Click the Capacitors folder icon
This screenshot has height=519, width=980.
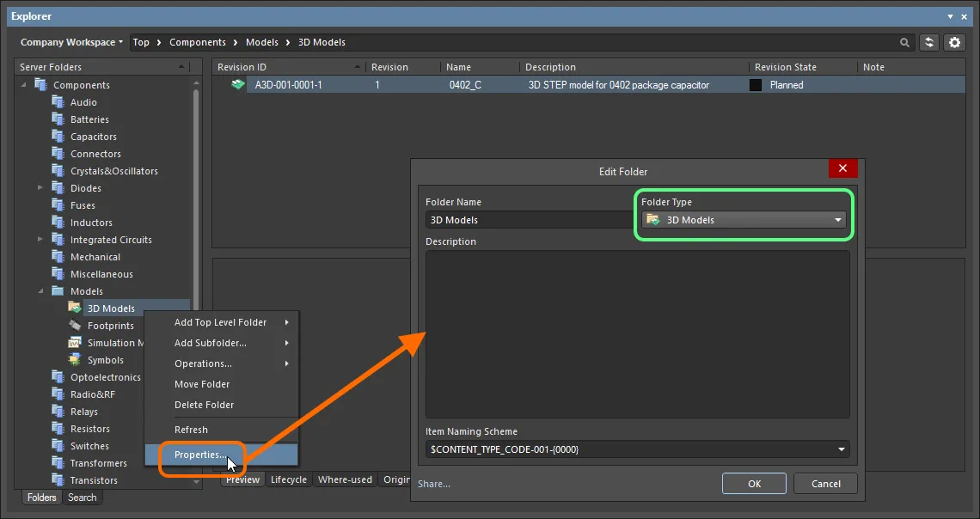click(x=58, y=137)
